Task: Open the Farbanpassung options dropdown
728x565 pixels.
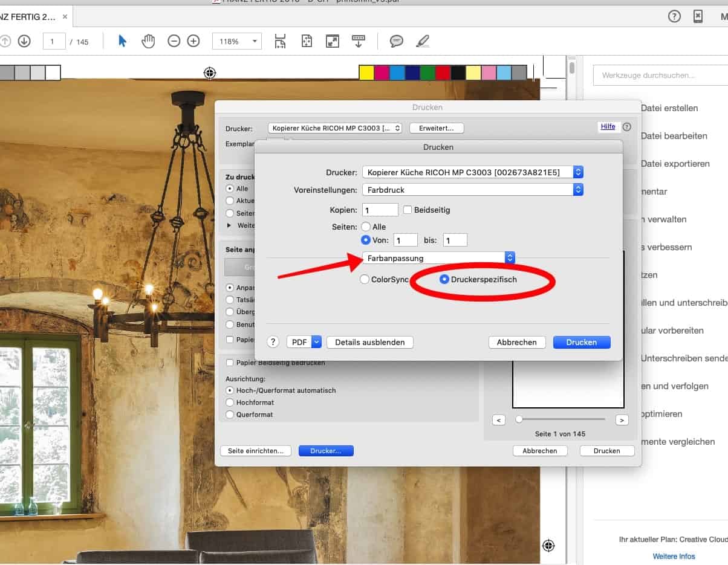Action: pos(438,258)
